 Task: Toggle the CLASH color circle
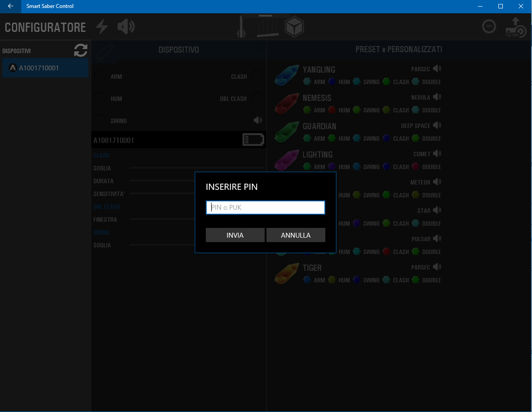click(258, 76)
